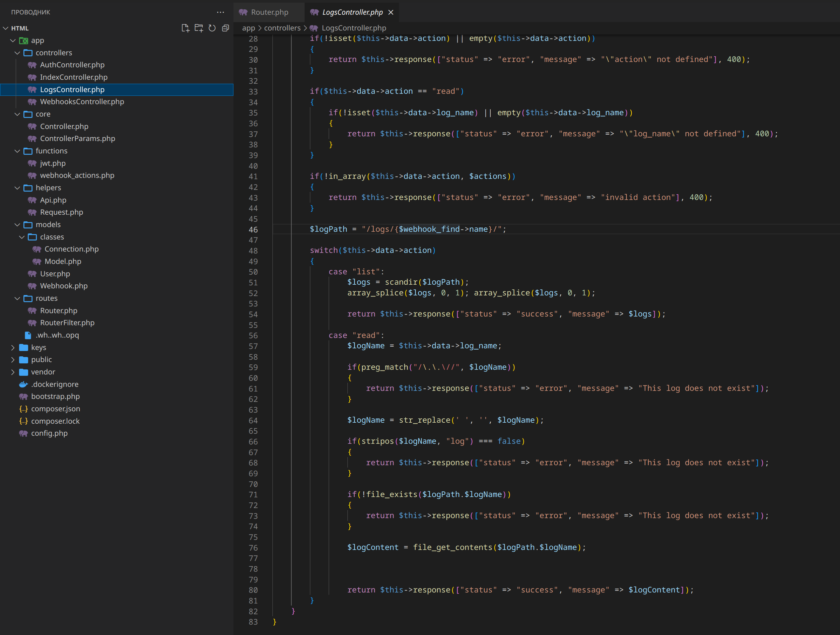Open jwt.php file
Screen dimensions: 840x635
(x=53, y=163)
